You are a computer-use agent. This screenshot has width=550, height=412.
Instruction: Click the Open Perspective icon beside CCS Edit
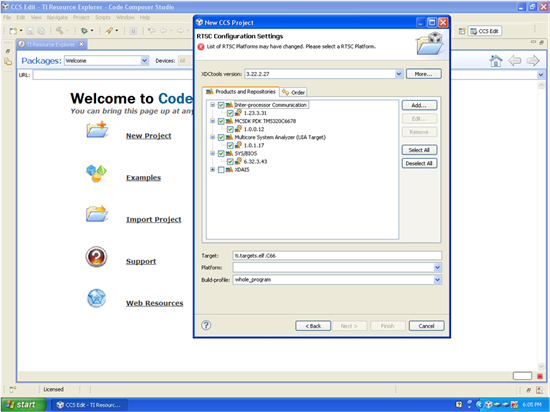(462, 31)
